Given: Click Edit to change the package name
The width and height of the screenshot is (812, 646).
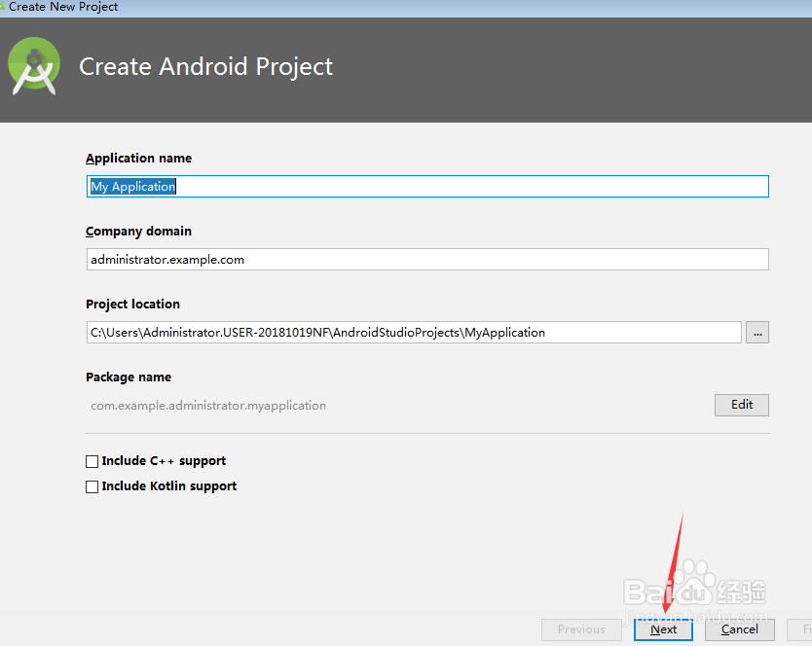Looking at the screenshot, I should (741, 405).
